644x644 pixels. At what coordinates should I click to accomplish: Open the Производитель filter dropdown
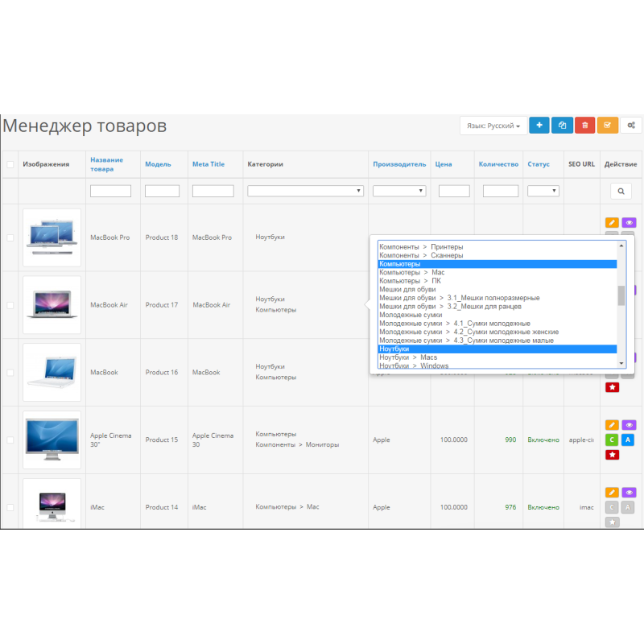click(399, 191)
